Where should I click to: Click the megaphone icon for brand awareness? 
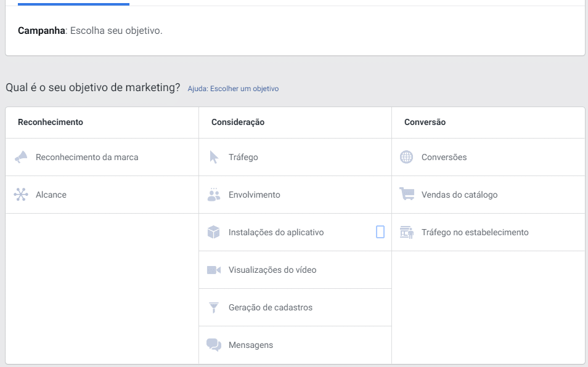click(x=21, y=157)
